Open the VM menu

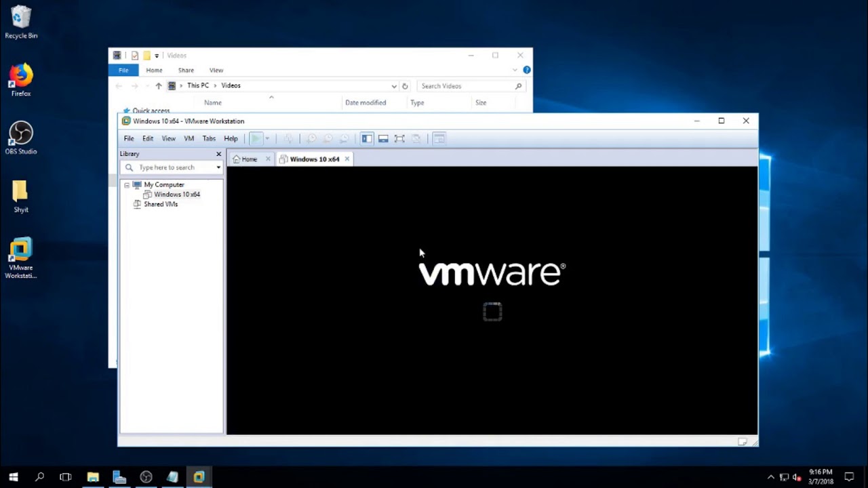(189, 138)
